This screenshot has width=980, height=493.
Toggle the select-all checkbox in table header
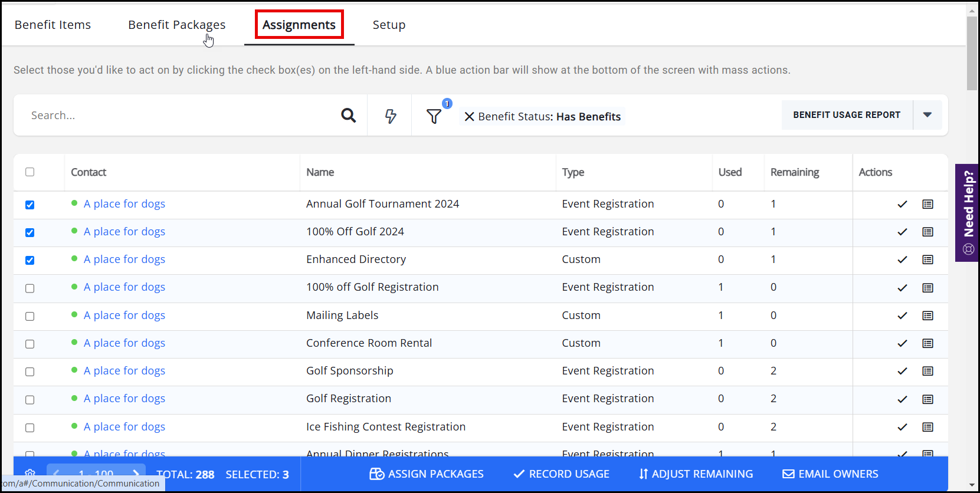(30, 172)
